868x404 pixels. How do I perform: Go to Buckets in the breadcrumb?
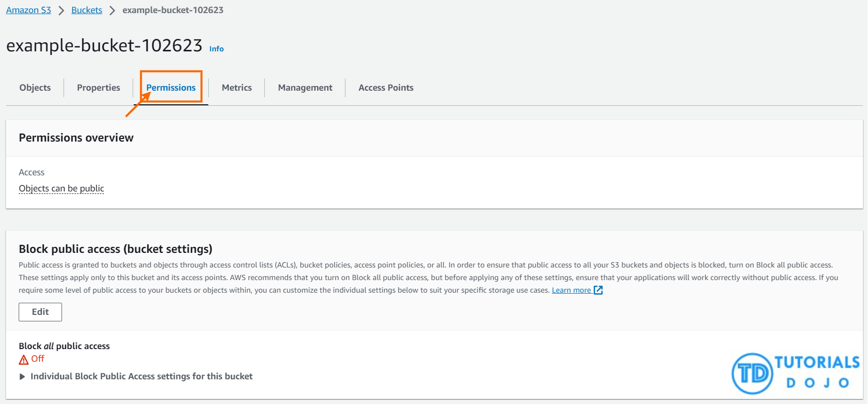coord(86,10)
